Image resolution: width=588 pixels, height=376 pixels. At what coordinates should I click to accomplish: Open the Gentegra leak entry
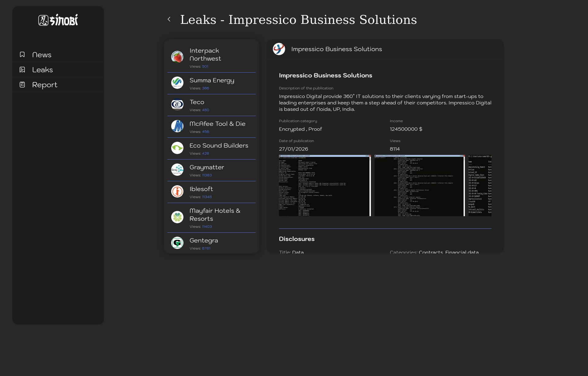[204, 241]
